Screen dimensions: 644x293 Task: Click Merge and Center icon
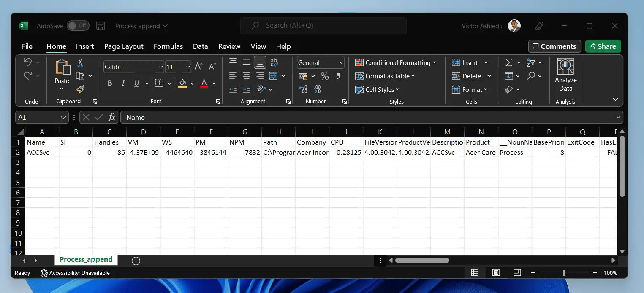coord(274,76)
